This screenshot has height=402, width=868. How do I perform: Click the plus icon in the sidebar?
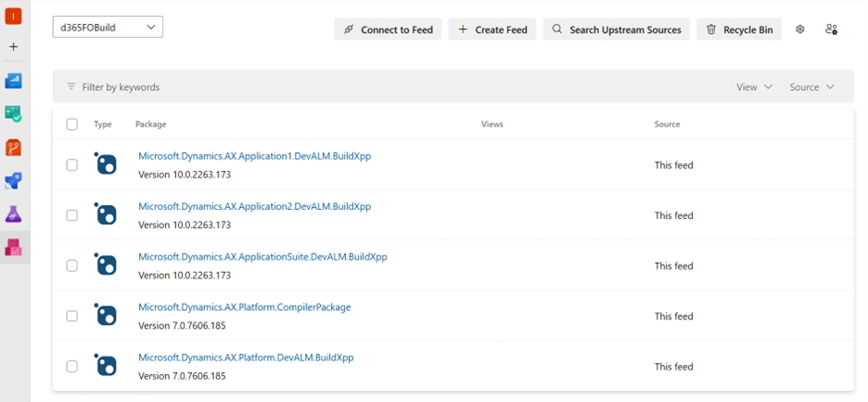click(13, 46)
